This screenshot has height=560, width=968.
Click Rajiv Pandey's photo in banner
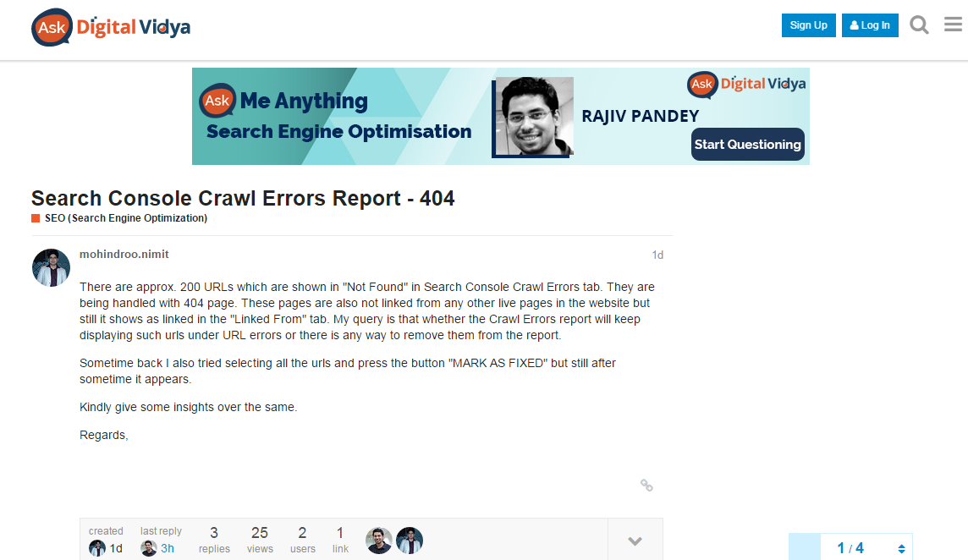pos(534,117)
